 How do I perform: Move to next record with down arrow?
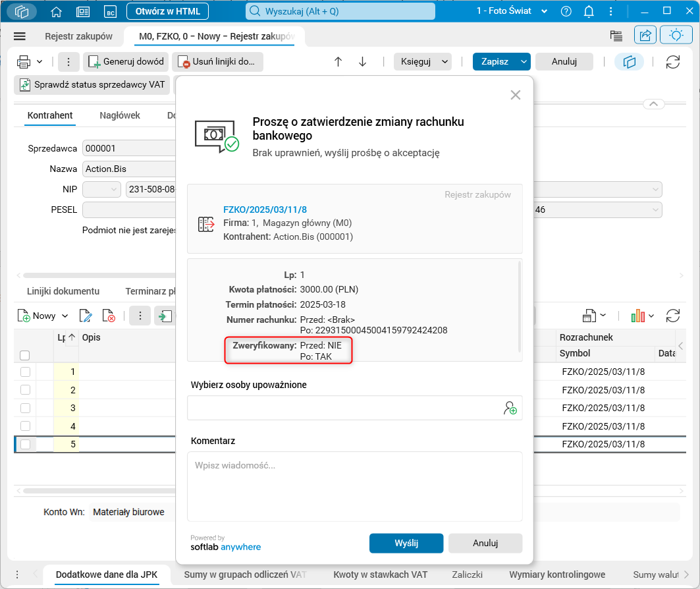[x=362, y=62]
